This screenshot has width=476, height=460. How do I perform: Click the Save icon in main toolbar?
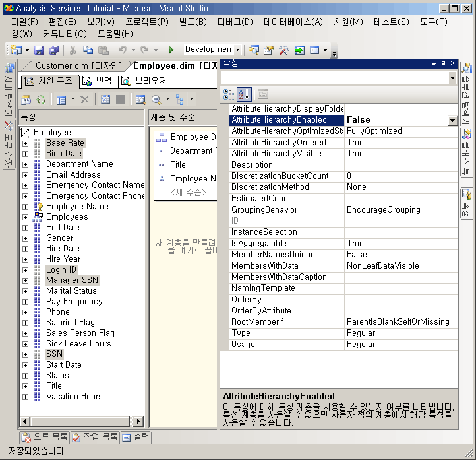[39, 50]
